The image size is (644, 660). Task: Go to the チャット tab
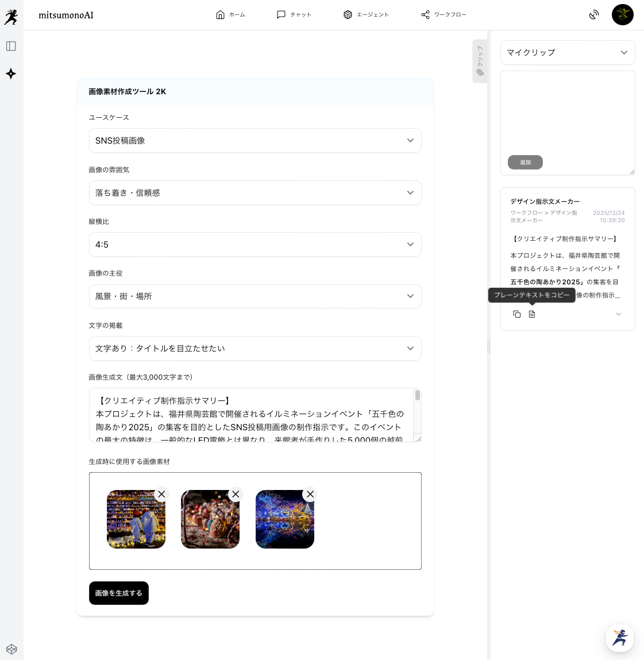[x=294, y=15]
